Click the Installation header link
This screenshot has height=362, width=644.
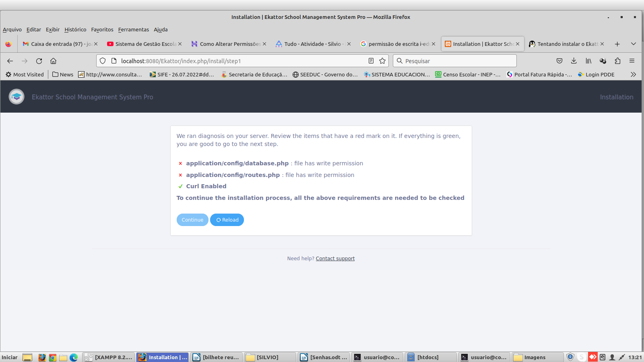tap(617, 97)
